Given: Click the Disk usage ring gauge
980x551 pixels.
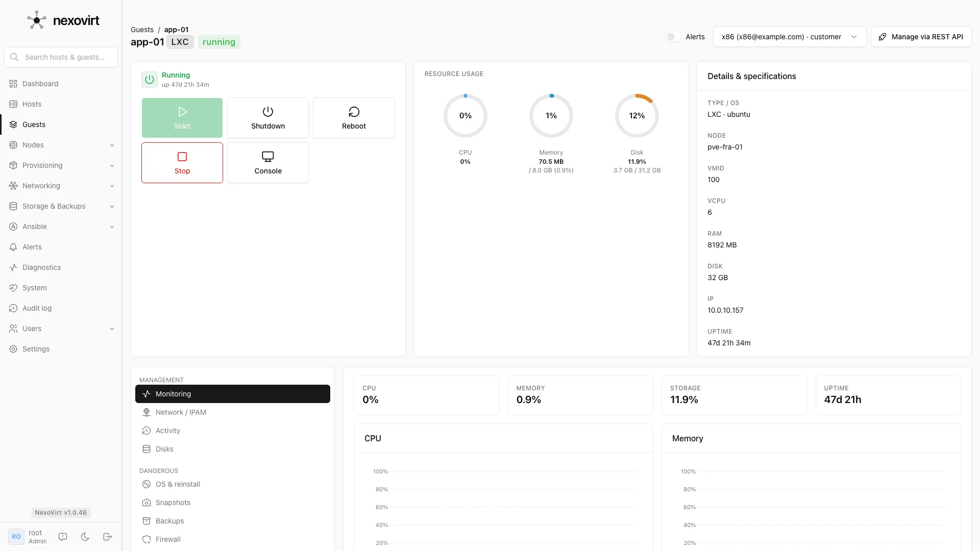Looking at the screenshot, I should (x=637, y=116).
